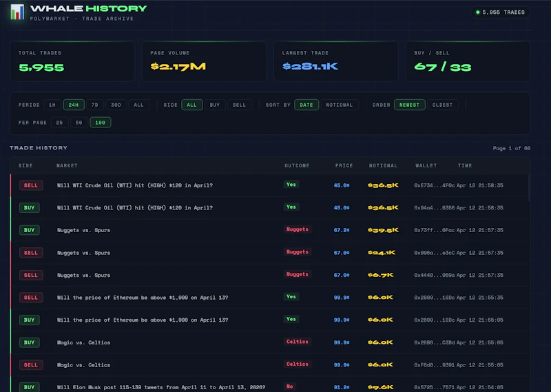Viewport: 551px width, 392px height.
Task: Click the Page Volume $2.17M card
Action: pos(204,61)
